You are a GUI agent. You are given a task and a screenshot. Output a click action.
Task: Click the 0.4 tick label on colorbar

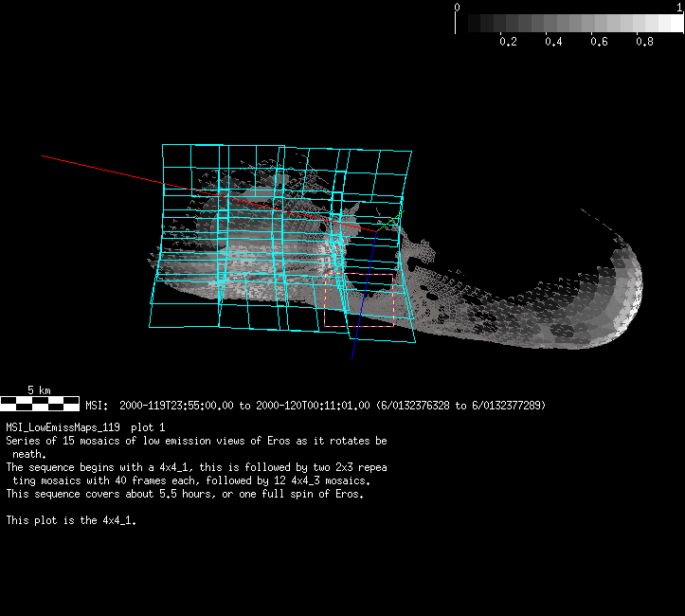pos(553,42)
